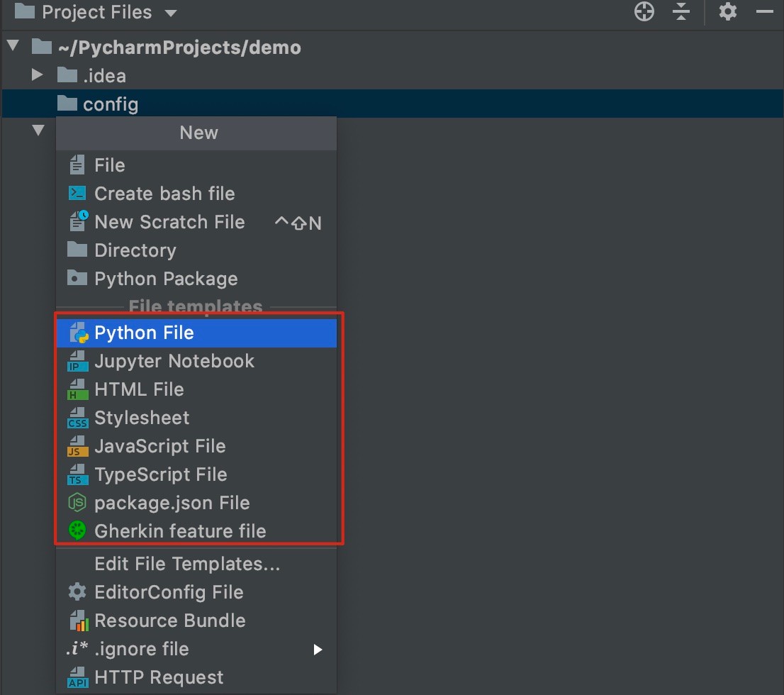Image resolution: width=784 pixels, height=695 pixels.
Task: Click the Jupyter Notebook IP icon
Action: tap(77, 361)
